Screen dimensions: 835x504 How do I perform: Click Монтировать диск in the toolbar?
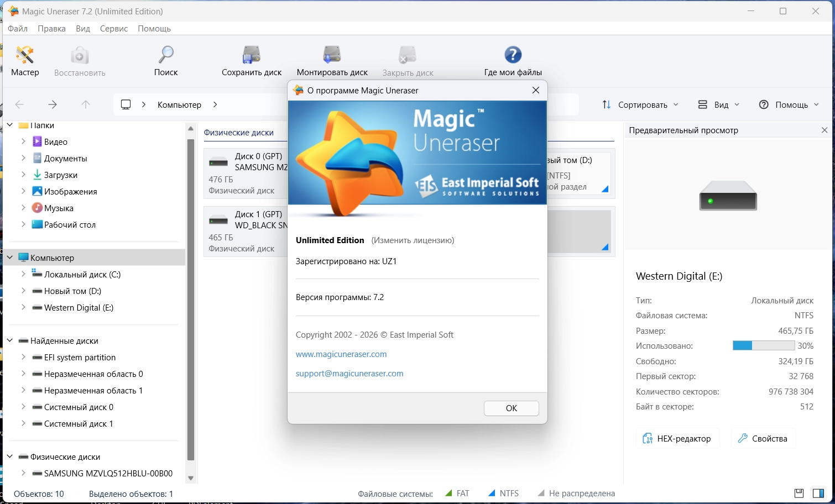332,61
